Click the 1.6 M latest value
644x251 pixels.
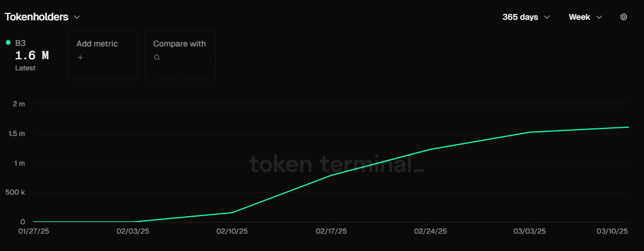coord(31,56)
